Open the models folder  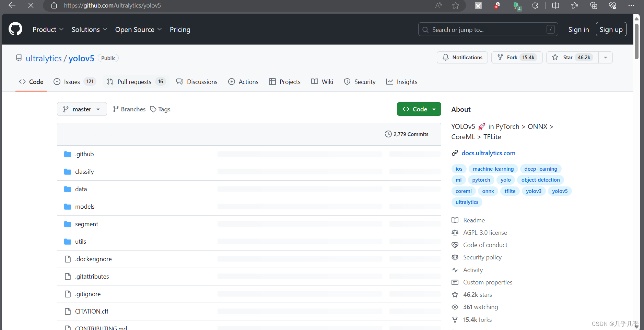pyautogui.click(x=85, y=207)
